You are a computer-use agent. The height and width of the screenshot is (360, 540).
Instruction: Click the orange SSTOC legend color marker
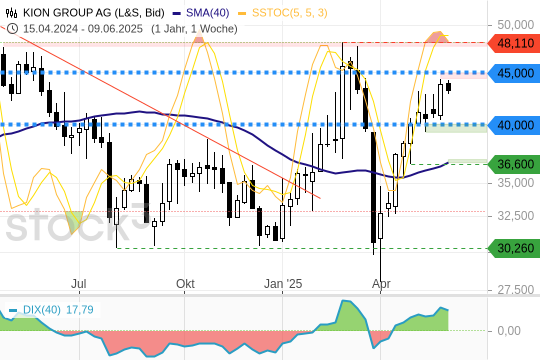(242, 13)
